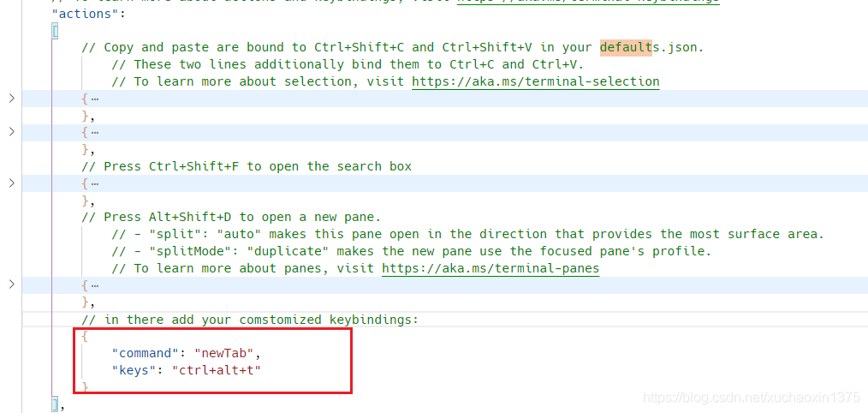Click the highlighted opening square bracket under actions

click(x=55, y=30)
